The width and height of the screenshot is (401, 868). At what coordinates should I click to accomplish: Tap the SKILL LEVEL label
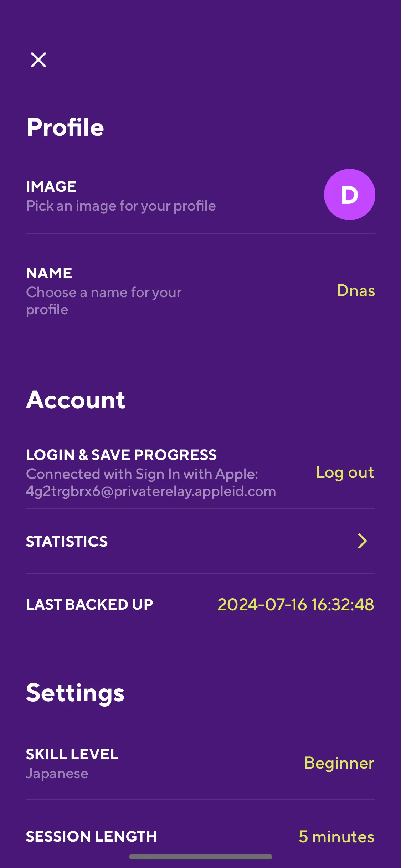[72, 754]
